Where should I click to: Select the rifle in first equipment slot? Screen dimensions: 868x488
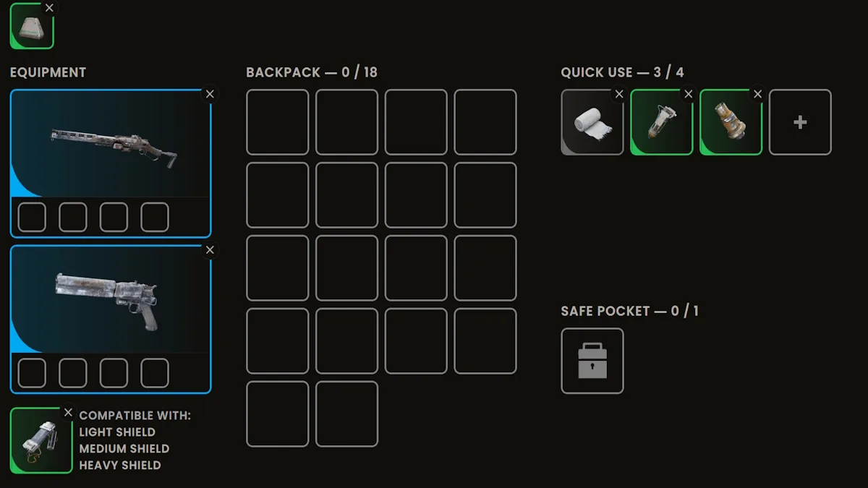click(111, 143)
